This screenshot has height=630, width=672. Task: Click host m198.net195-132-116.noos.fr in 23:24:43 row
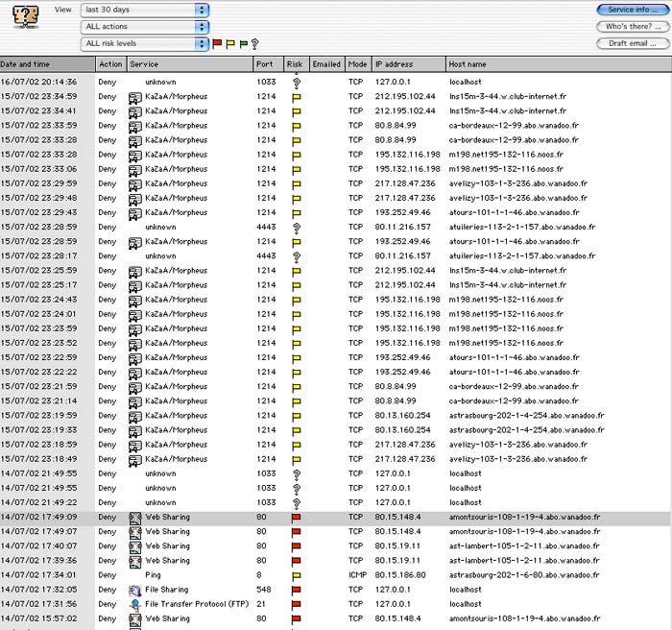[506, 300]
